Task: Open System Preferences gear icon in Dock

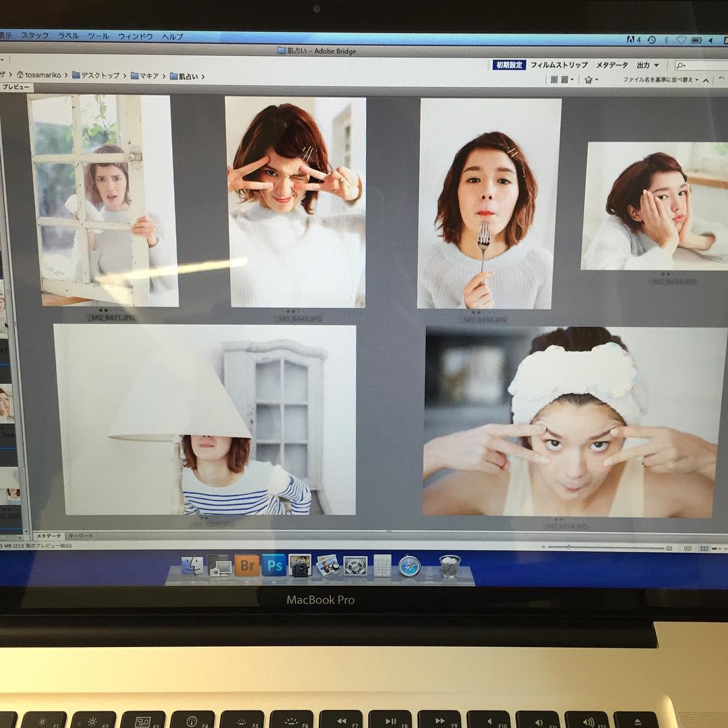Action: pos(355,566)
